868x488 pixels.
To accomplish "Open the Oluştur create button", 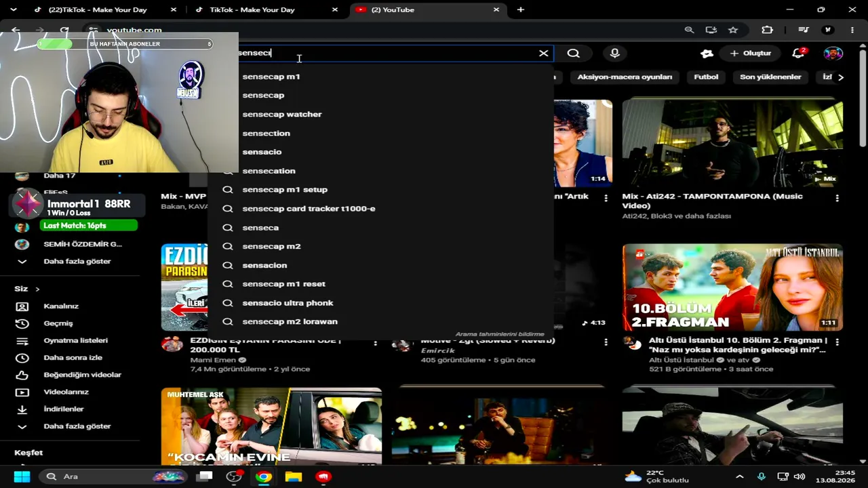I will 751,53.
